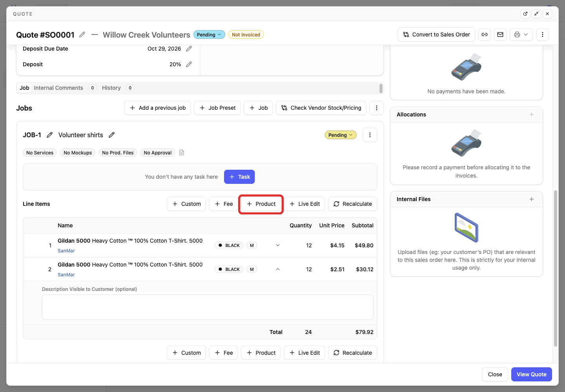Edit the quote number pencil icon
The image size is (565, 392).
tap(82, 34)
